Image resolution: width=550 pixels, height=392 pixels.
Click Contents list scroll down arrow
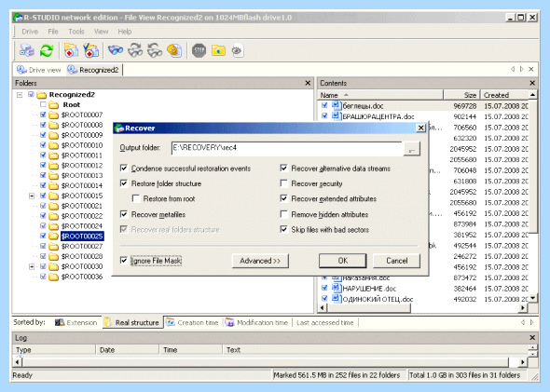[x=533, y=298]
